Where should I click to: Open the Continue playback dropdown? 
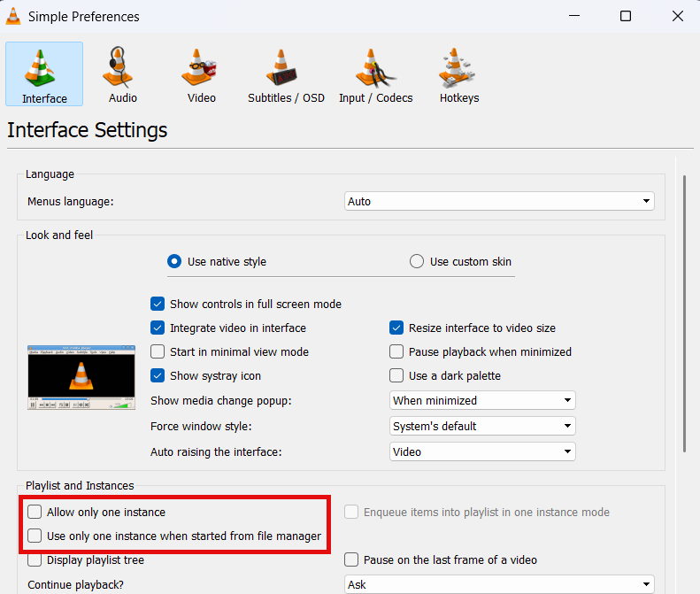tap(499, 584)
